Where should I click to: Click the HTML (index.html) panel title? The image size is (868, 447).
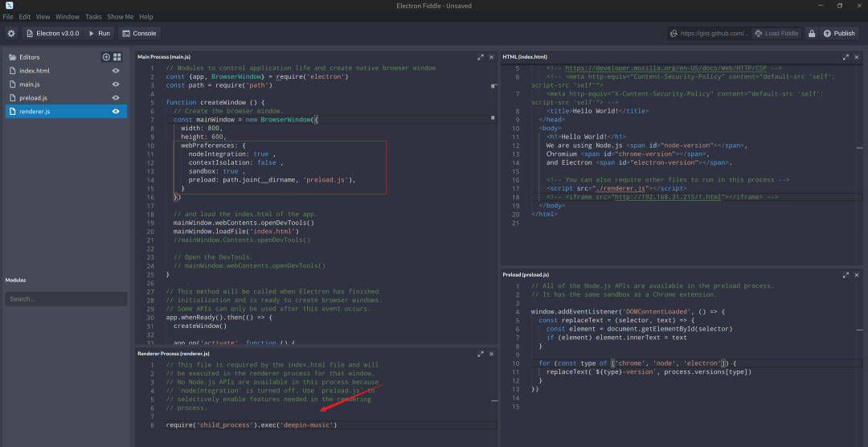click(x=525, y=57)
